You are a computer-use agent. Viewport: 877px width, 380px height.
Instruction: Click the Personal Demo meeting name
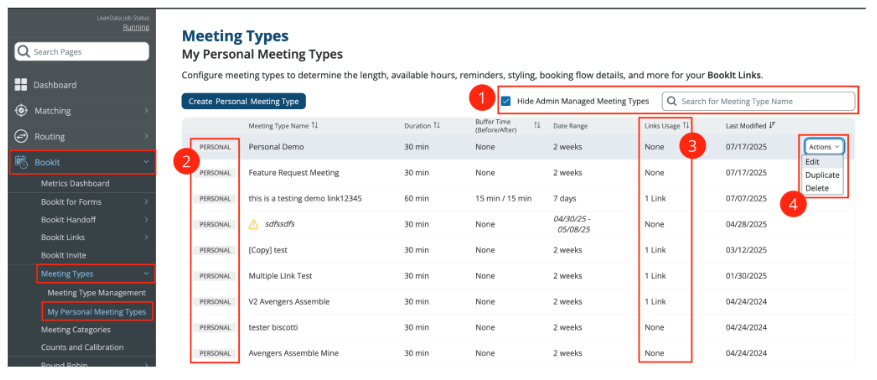(x=276, y=147)
